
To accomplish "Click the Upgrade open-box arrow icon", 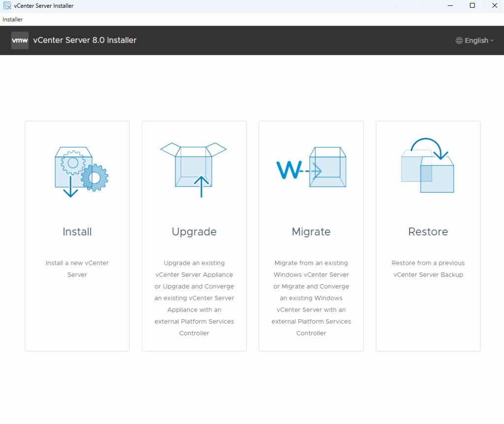I will click(x=193, y=170).
